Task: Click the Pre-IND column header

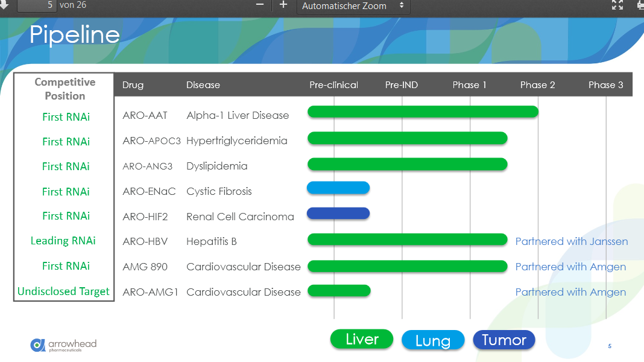Action: [x=401, y=85]
